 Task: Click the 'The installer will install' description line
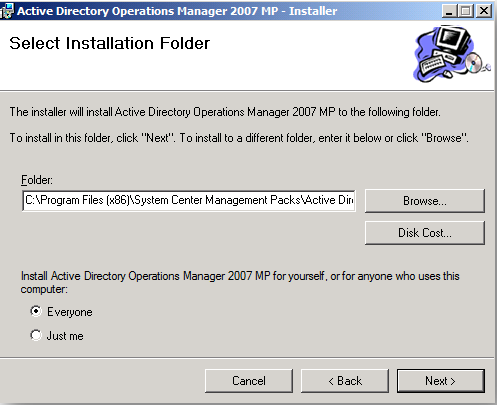click(x=225, y=112)
